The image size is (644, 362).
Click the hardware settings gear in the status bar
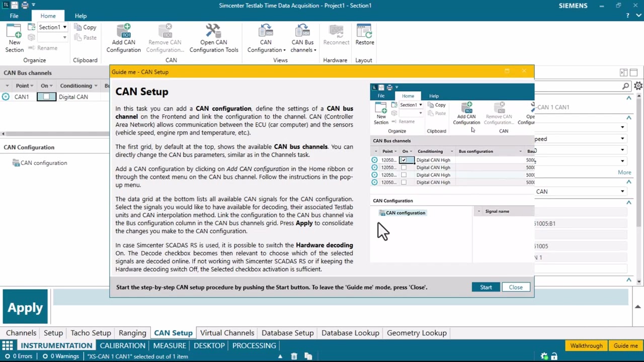[544, 356]
